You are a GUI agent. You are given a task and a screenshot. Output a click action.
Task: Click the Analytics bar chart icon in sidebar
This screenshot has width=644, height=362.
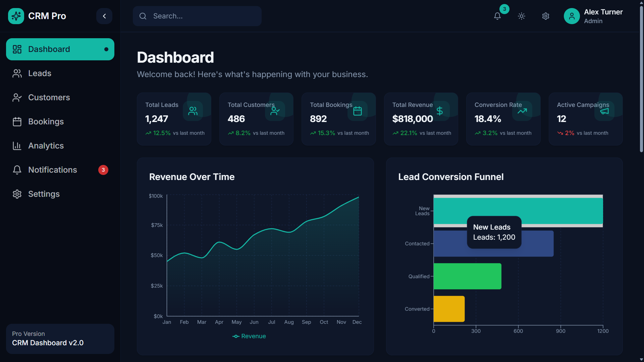[17, 146]
